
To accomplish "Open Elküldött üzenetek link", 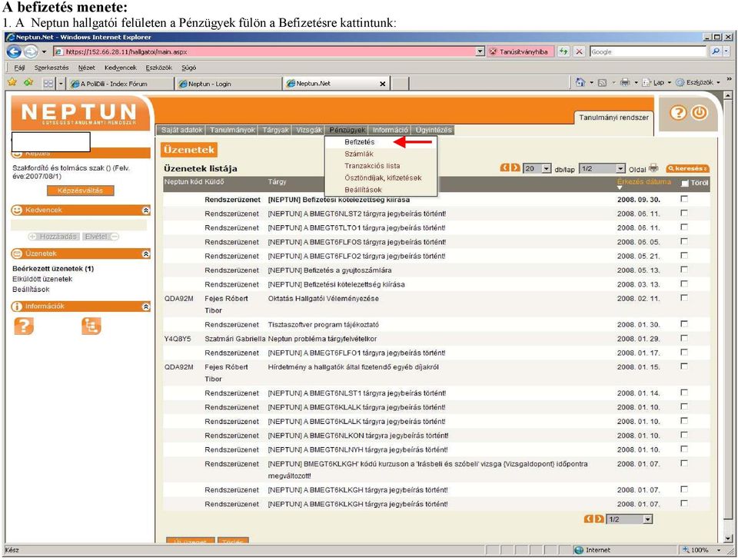I will (x=42, y=279).
